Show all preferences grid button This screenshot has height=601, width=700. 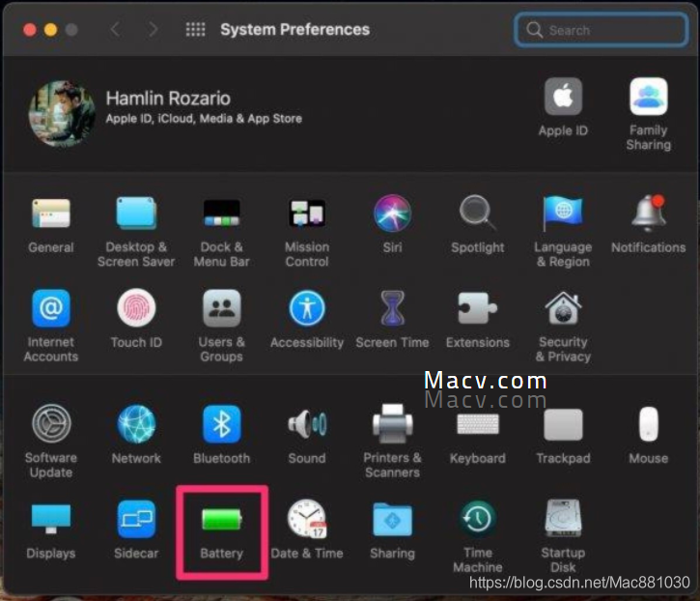(196, 30)
